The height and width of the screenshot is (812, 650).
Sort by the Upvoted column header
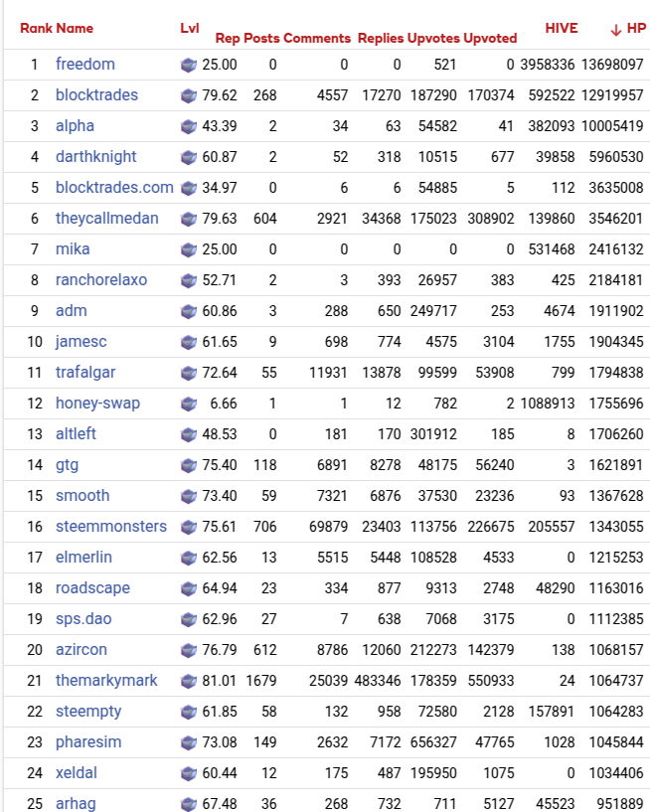coord(490,39)
